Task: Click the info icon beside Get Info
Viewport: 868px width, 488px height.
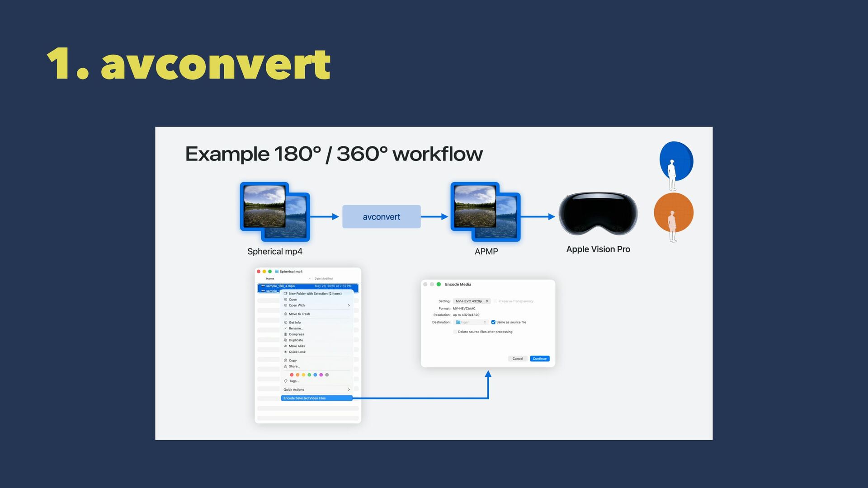Action: pyautogui.click(x=285, y=323)
